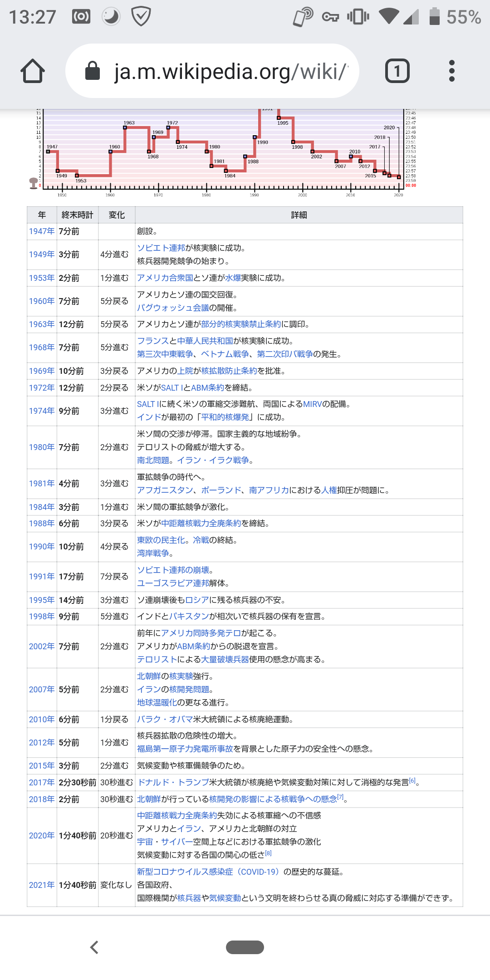The width and height of the screenshot is (490, 980).
Task: Open the 中華人民共和国 link
Action: (205, 341)
